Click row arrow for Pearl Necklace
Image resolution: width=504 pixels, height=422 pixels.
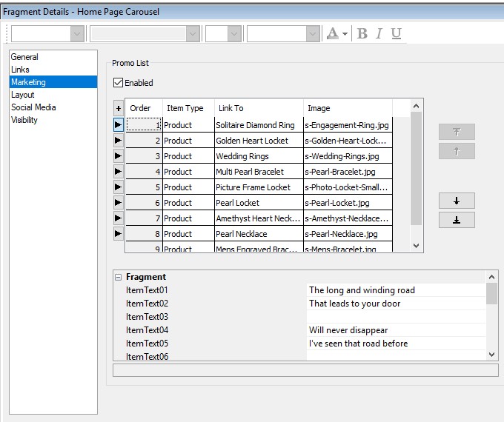[x=119, y=234]
